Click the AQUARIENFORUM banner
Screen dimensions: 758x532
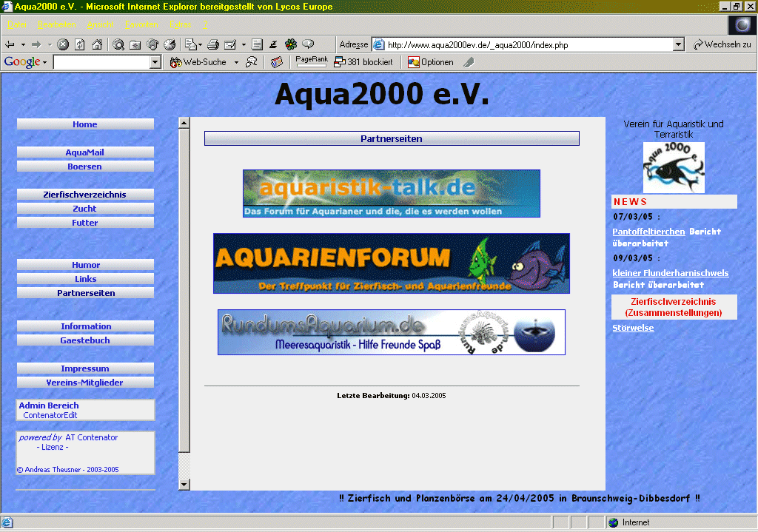[x=391, y=263]
